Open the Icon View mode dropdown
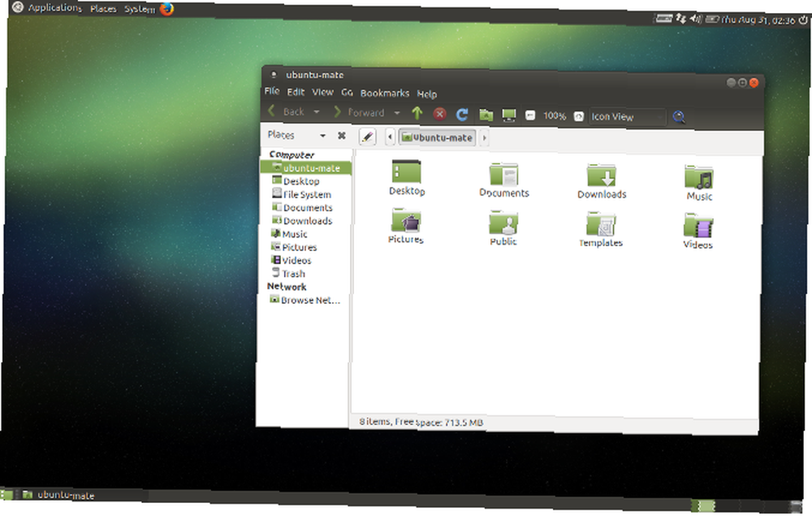Viewport: 812px width, 516px height. pyautogui.click(x=627, y=117)
